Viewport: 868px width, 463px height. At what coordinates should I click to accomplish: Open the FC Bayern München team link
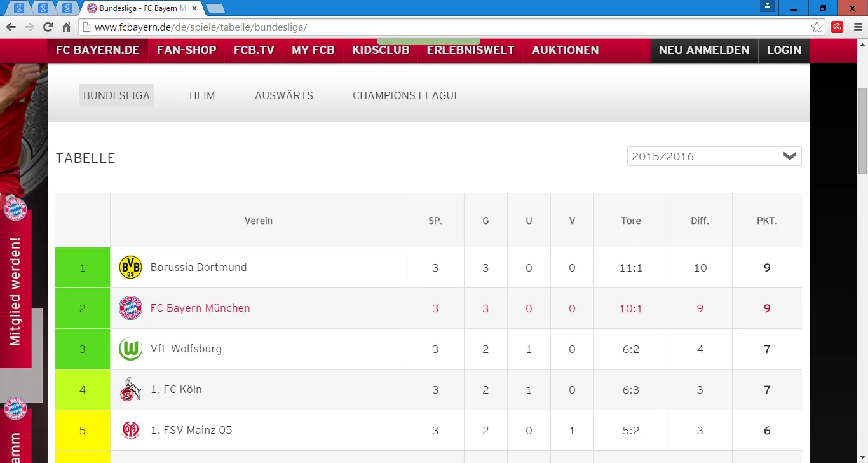pos(200,308)
